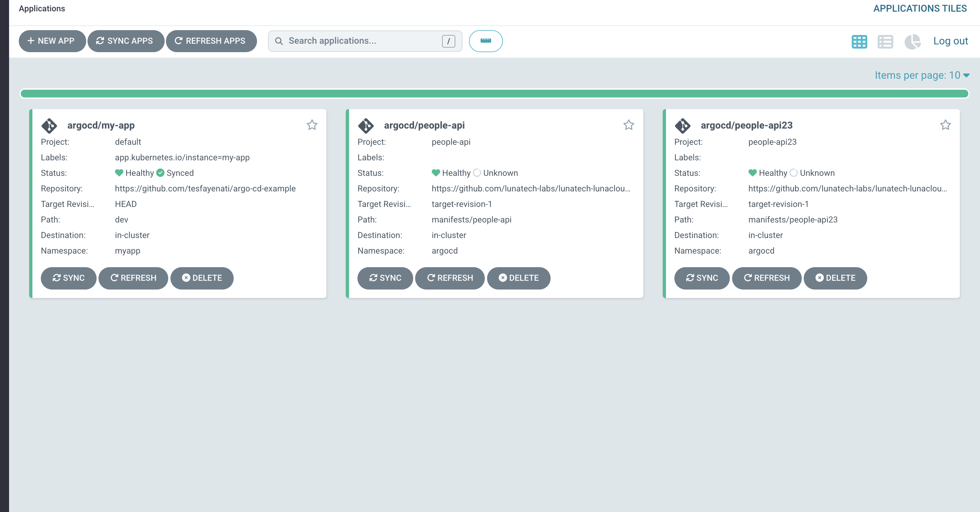The width and height of the screenshot is (980, 512).
Task: Expand the Items per page dropdown
Action: point(922,75)
